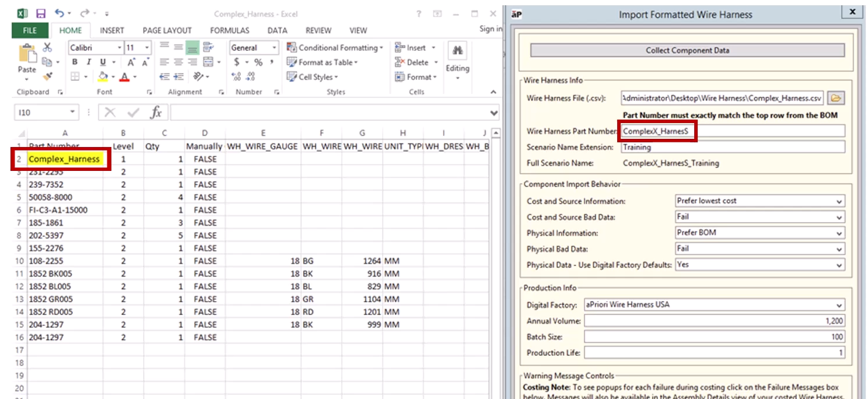Toggle bottom align in Alignment group
The image size is (868, 399).
click(x=192, y=47)
